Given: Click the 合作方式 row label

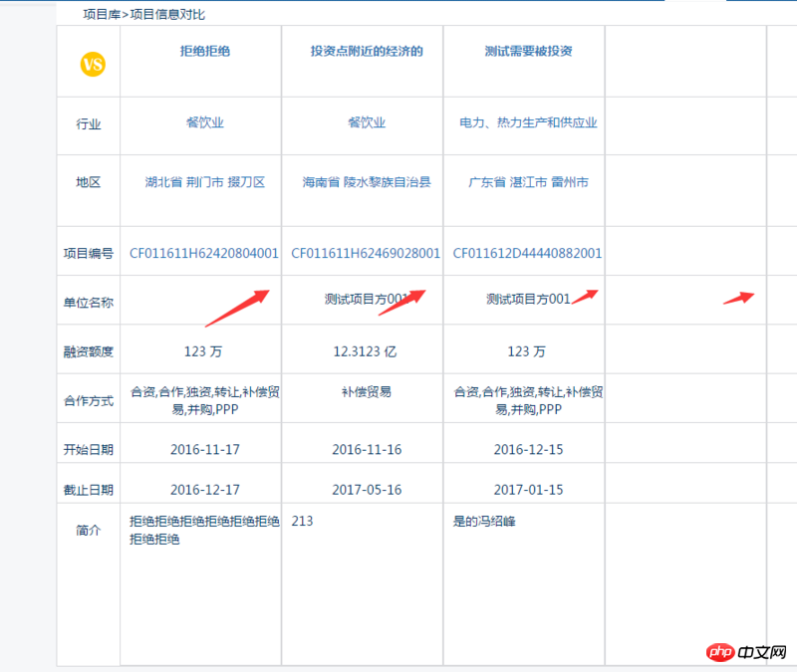Looking at the screenshot, I should click(x=89, y=401).
